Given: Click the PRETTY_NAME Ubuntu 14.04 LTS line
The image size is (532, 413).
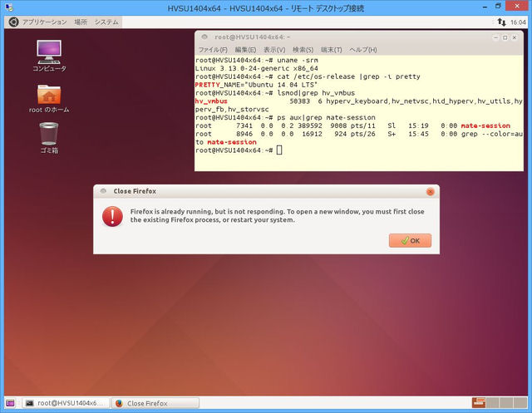Looking at the screenshot, I should (257, 85).
